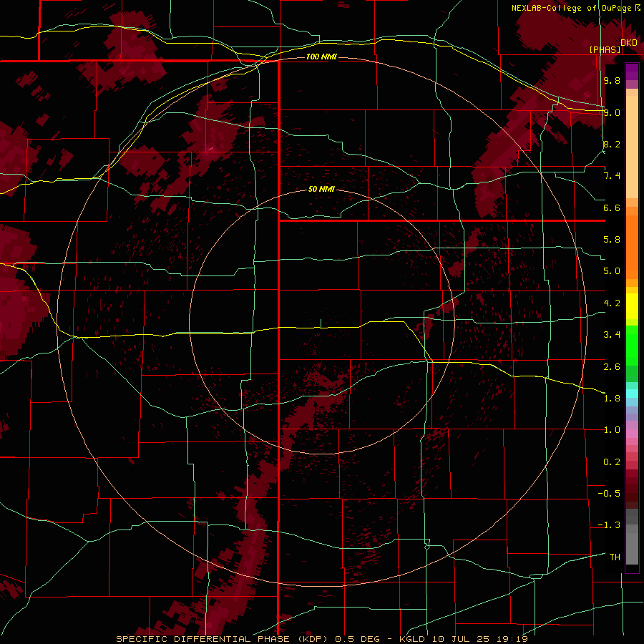This screenshot has height=644, width=644.
Task: Click the [PHAS] unit label above color bar
Action: point(605,49)
